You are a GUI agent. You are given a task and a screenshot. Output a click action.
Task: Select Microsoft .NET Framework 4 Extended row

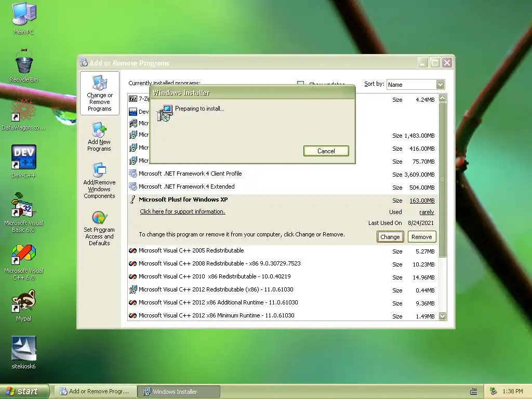tap(283, 187)
